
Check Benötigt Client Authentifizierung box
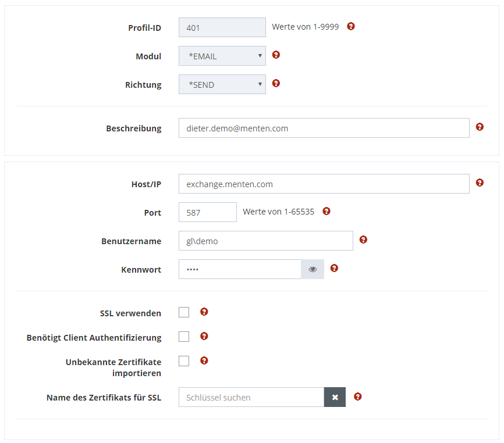(184, 337)
